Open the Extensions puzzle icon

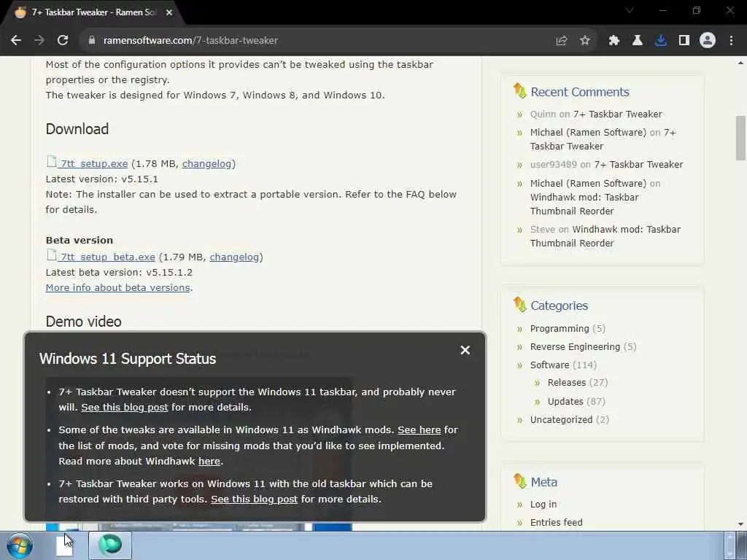[614, 41]
